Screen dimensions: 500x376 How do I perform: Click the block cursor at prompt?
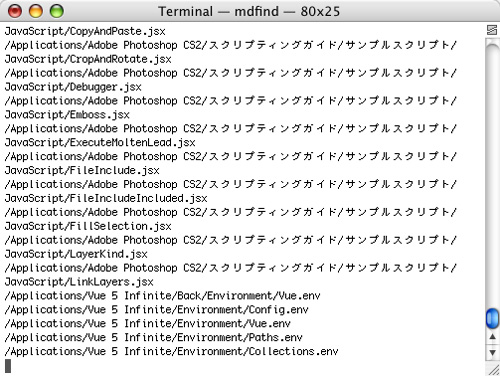[8, 366]
